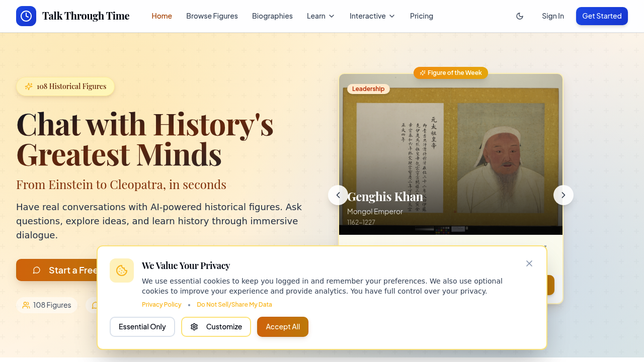Expand the Interactive dropdown
The width and height of the screenshot is (644, 362).
coord(372,16)
